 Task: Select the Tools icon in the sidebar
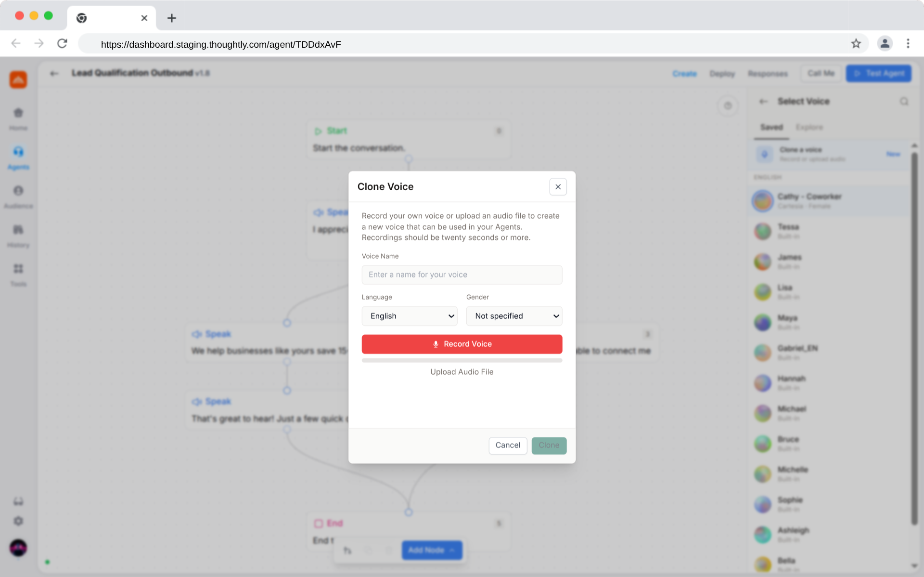tap(18, 271)
